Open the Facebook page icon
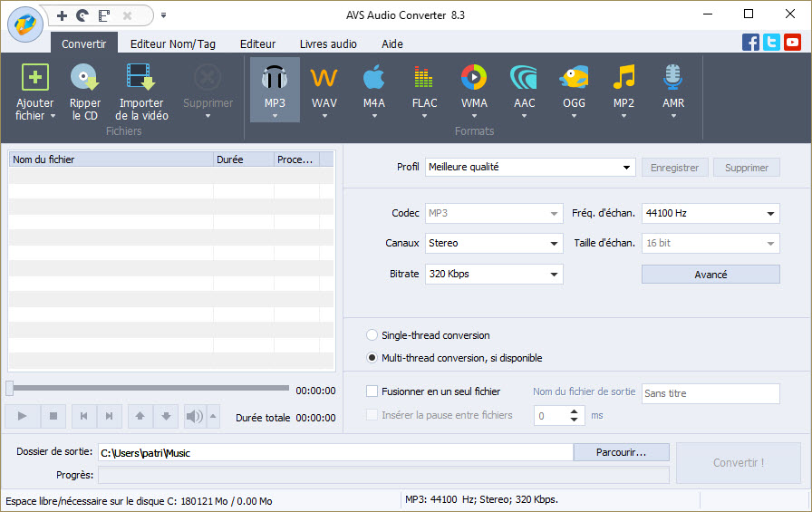The width and height of the screenshot is (812, 512). pyautogui.click(x=750, y=43)
